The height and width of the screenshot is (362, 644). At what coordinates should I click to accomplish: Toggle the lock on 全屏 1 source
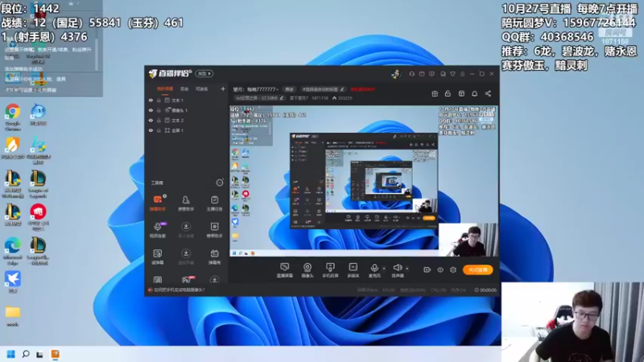pyautogui.click(x=159, y=130)
